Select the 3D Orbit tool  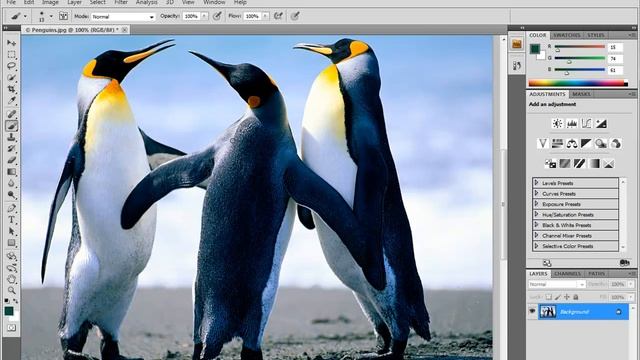tap(11, 268)
